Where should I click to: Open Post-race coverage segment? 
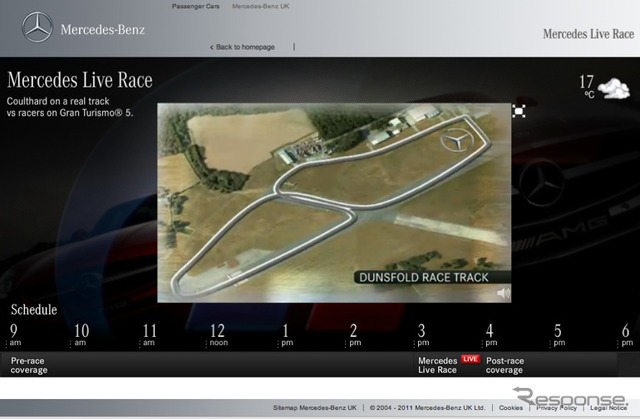[x=504, y=365]
